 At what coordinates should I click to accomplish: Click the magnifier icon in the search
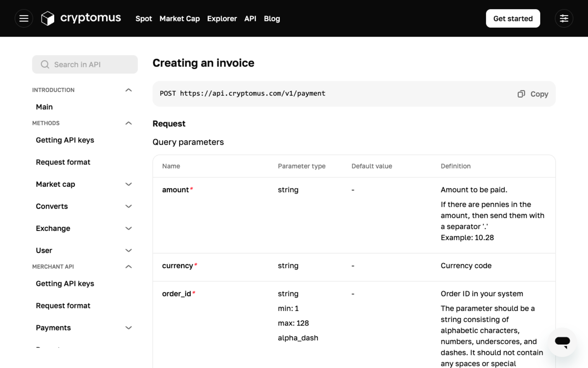click(x=45, y=64)
